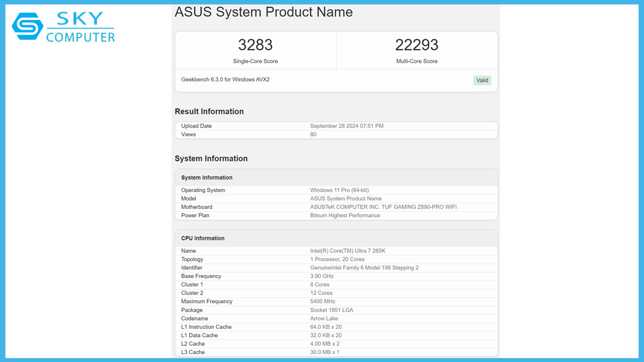The height and width of the screenshot is (362, 644).
Task: Select the date September 28 2024 07:51 PM
Action: pyautogui.click(x=347, y=126)
